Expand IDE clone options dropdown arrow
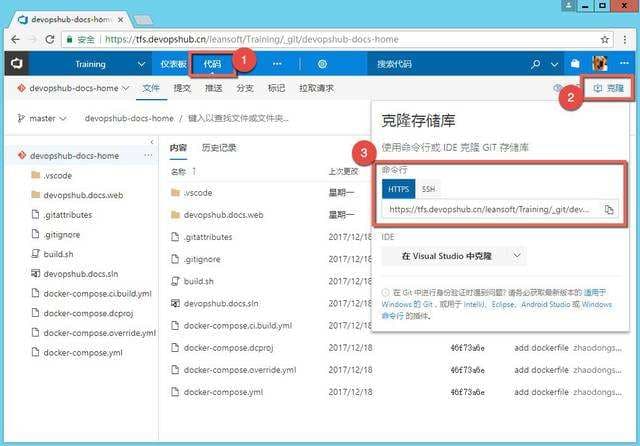Screen dimensions: 640x446 coord(517,256)
